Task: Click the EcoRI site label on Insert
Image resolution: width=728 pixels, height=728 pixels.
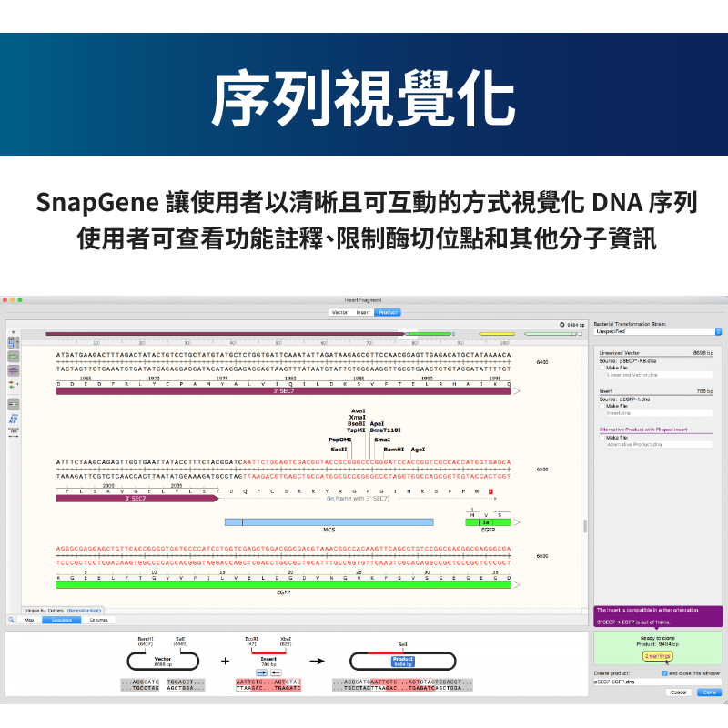Action: [x=251, y=639]
